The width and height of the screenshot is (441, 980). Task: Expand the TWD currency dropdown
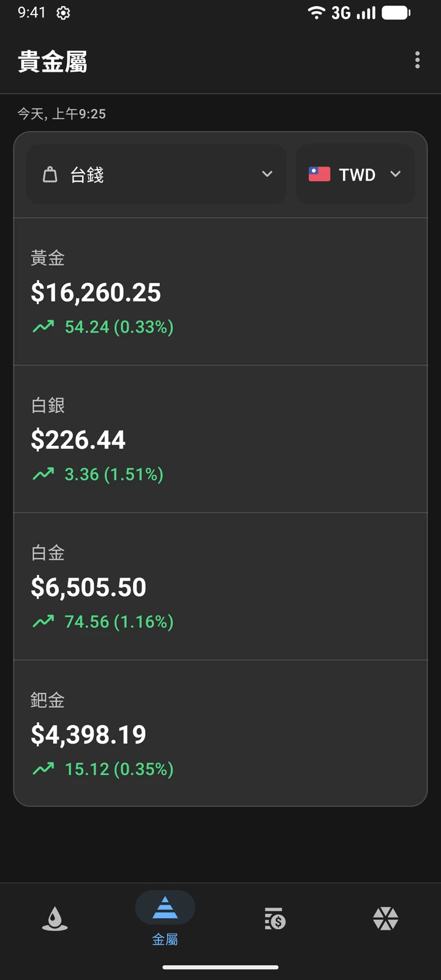[355, 175]
